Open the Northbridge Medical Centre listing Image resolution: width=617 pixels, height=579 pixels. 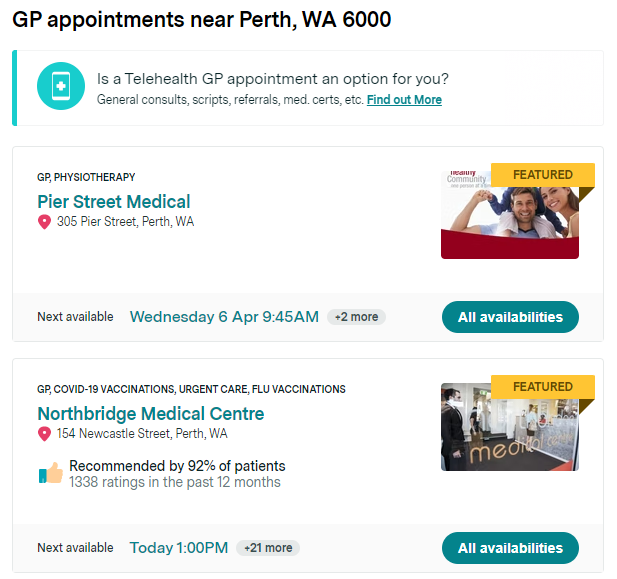[x=151, y=414]
